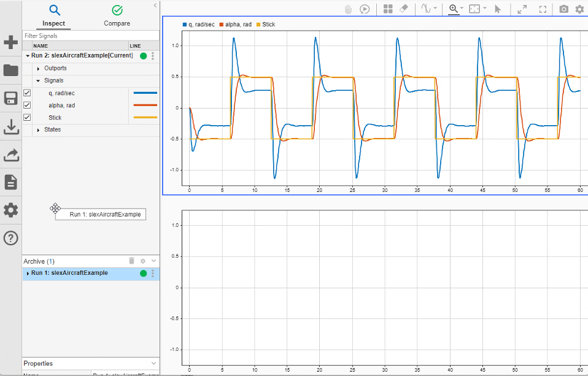Delete the archive with the trash icon
Screen dimensions: 588x376
131,261
